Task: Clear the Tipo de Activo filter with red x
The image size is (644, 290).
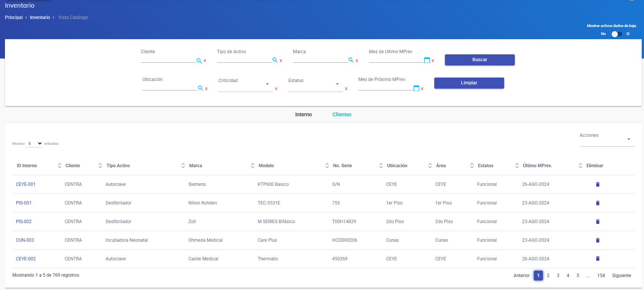Action: (x=281, y=60)
